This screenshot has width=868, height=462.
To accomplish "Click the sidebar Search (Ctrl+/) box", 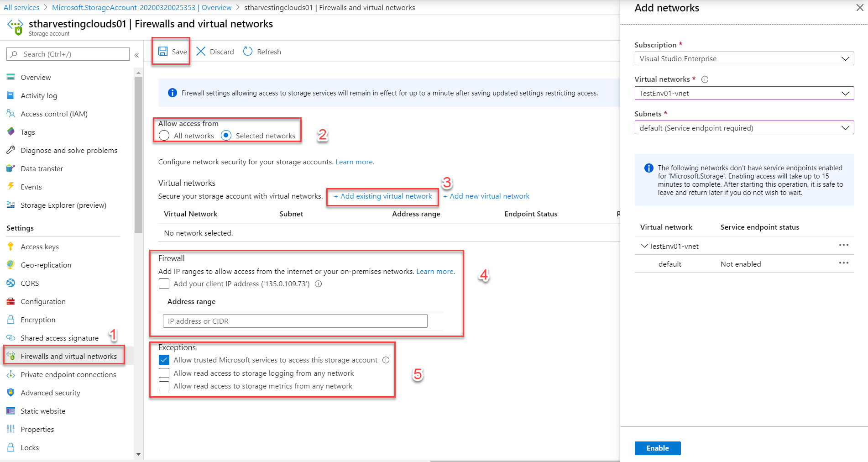I will [x=68, y=54].
